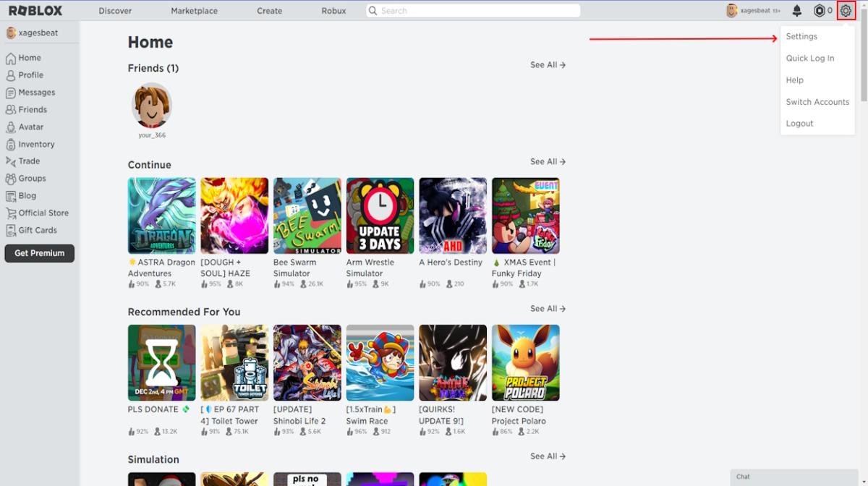Image resolution: width=868 pixels, height=486 pixels.
Task: Expand the Continue section via See All
Action: pos(548,161)
